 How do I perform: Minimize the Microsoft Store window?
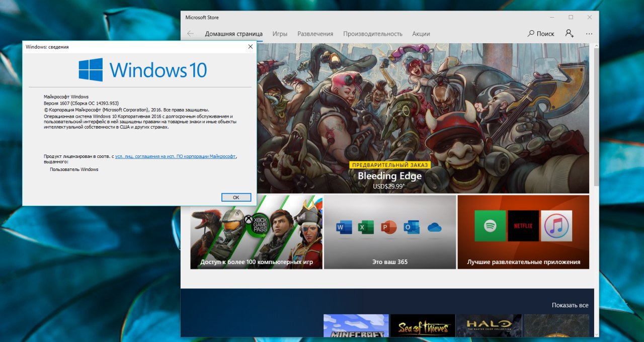(552, 17)
